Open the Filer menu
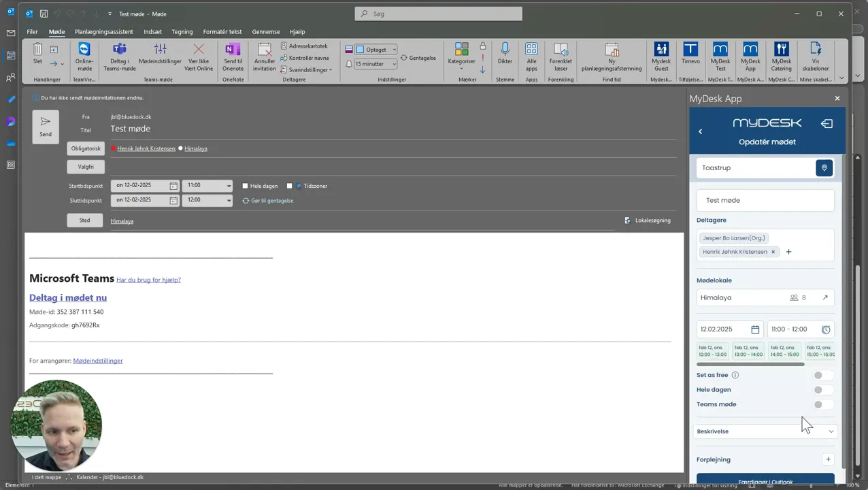The image size is (868, 490). click(32, 31)
